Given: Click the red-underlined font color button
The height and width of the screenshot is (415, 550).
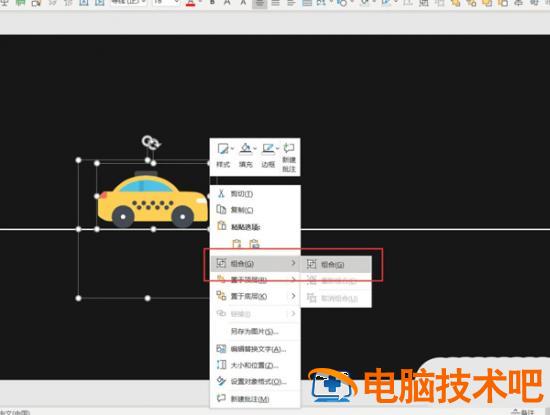Looking at the screenshot, I should coord(190,3).
